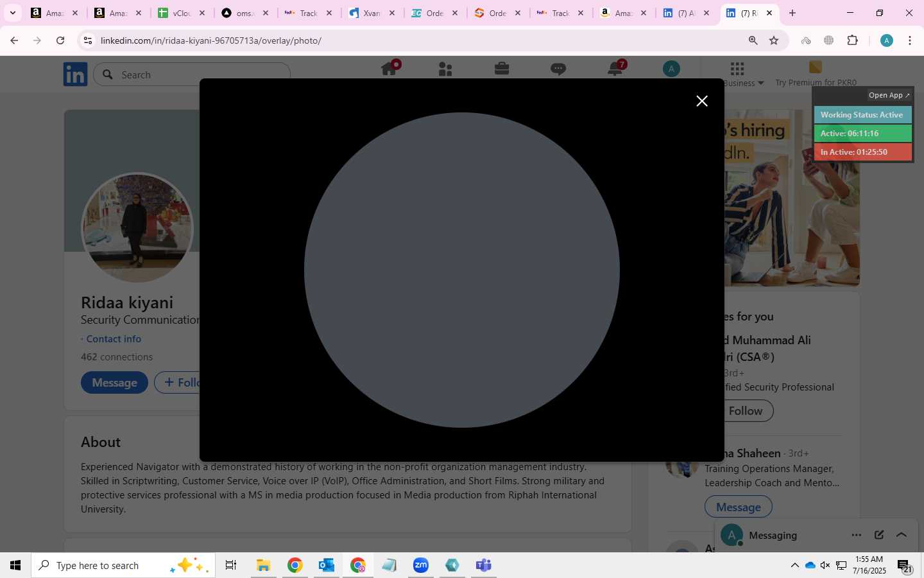
Task: Open the Notifications bell icon
Action: tap(615, 68)
